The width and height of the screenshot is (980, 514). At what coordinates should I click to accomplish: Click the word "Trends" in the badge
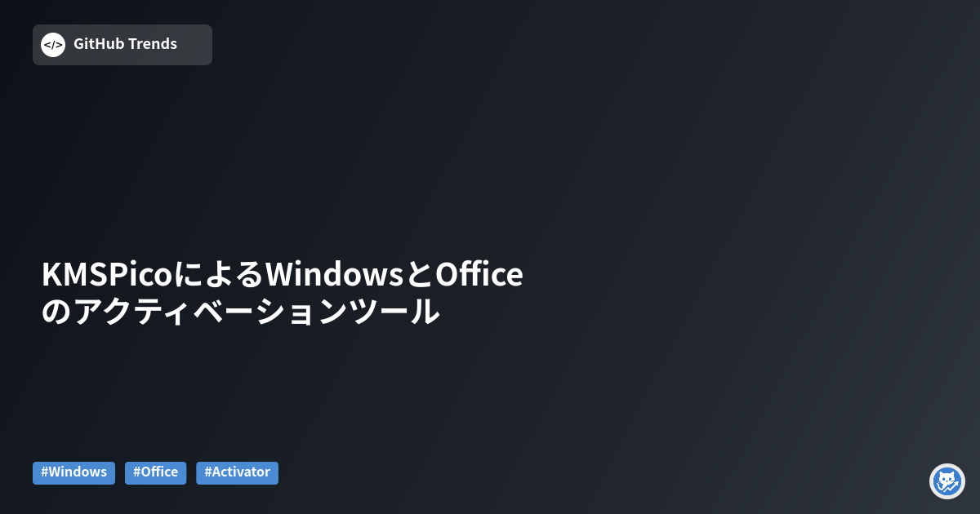point(153,44)
